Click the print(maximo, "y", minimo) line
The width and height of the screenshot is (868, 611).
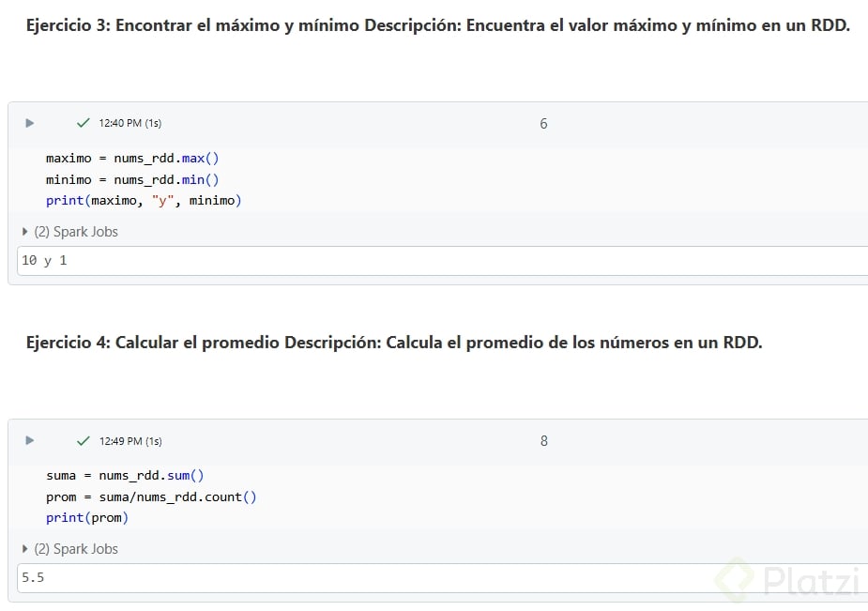pyautogui.click(x=144, y=200)
